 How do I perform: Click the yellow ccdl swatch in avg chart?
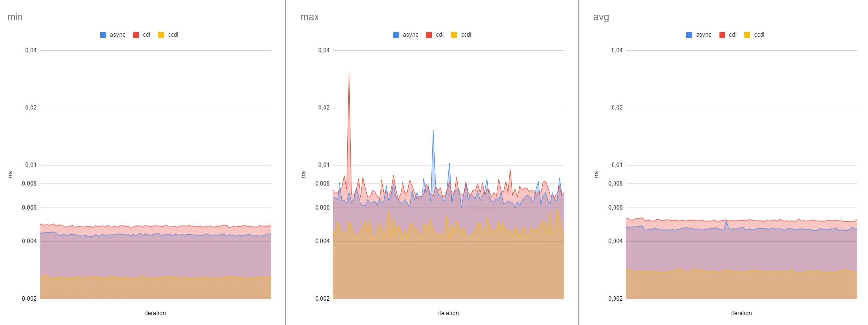tap(747, 35)
